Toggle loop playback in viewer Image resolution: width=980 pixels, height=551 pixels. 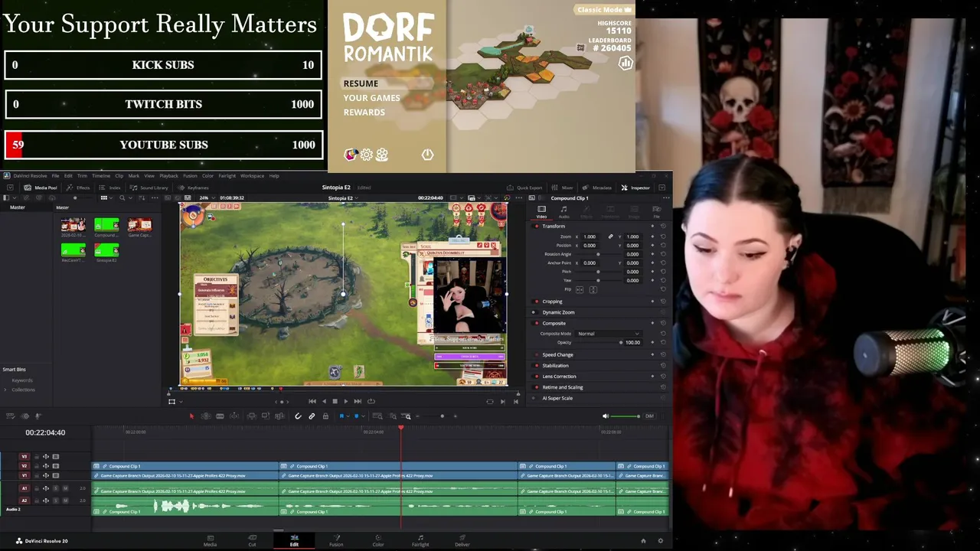click(371, 401)
